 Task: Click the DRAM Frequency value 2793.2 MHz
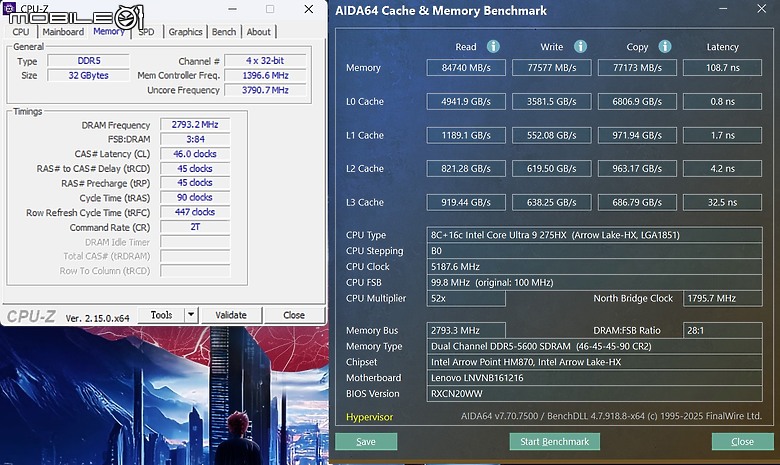pos(195,125)
